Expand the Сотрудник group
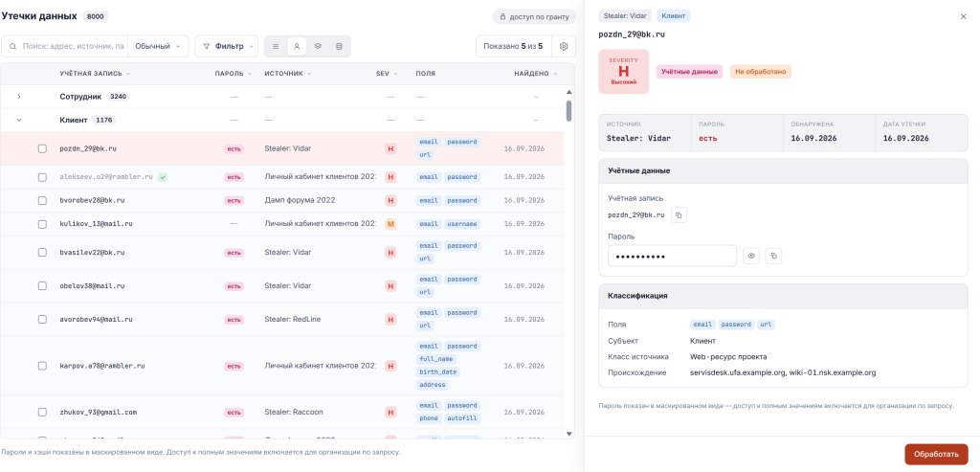The image size is (980, 472). click(19, 97)
